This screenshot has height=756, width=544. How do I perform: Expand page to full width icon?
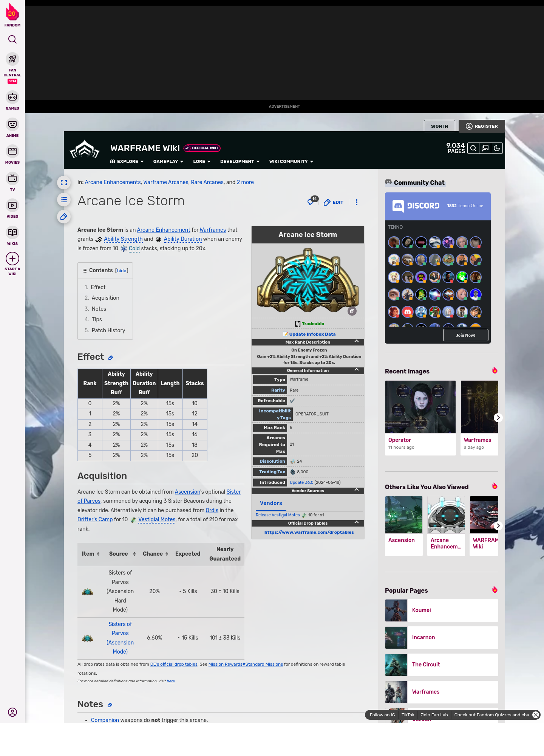pyautogui.click(x=64, y=183)
